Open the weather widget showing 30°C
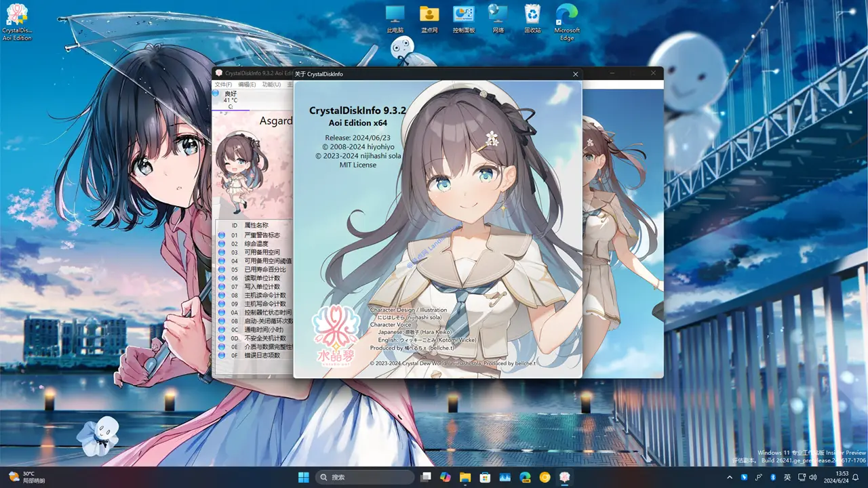This screenshot has width=868, height=488. (x=27, y=477)
